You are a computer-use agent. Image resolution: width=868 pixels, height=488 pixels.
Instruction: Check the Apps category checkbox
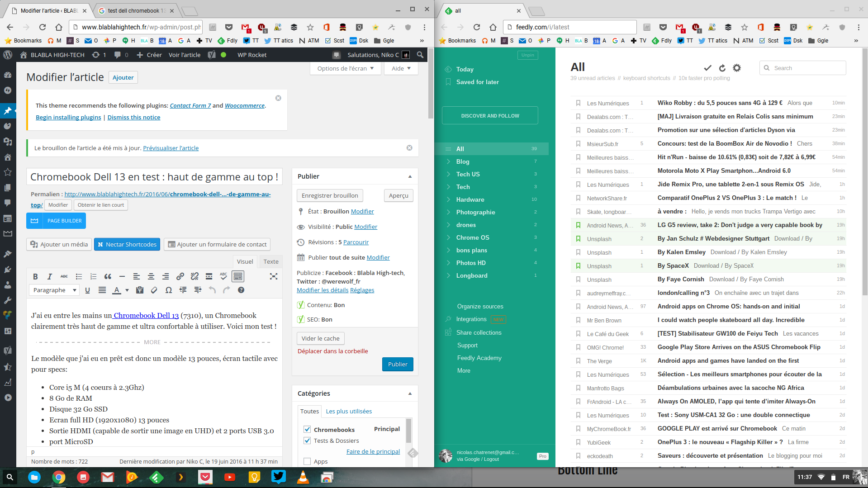tap(307, 461)
